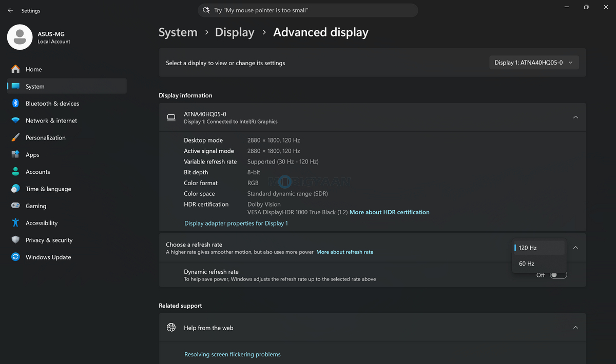Click the Display information heading
The image size is (616, 364).
click(x=185, y=95)
